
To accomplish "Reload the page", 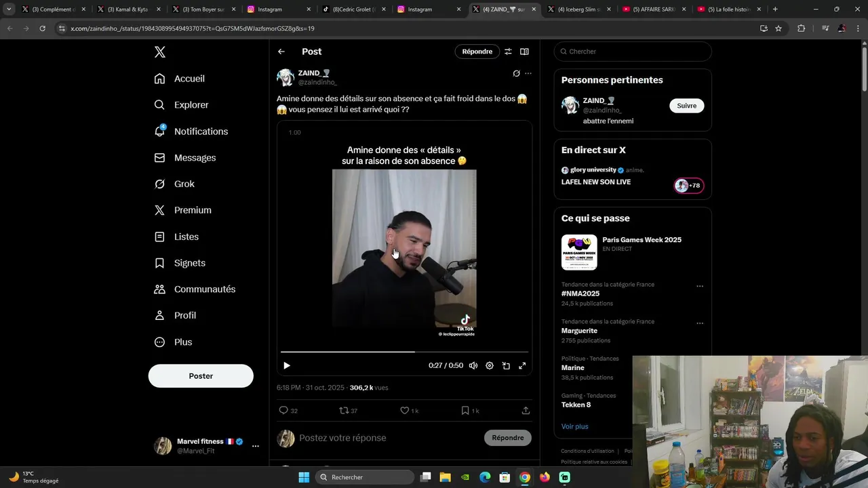I will (42, 28).
